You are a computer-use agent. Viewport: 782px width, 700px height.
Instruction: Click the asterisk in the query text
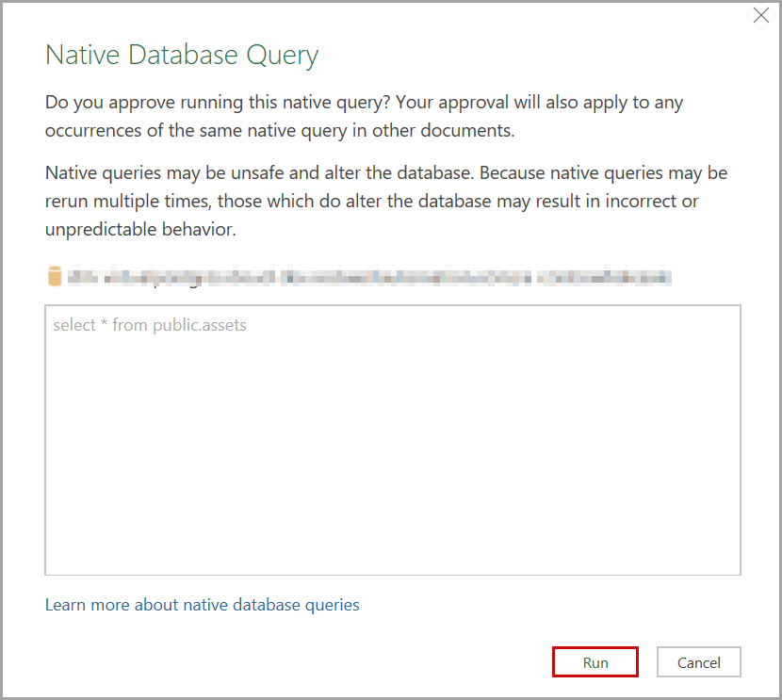click(105, 325)
